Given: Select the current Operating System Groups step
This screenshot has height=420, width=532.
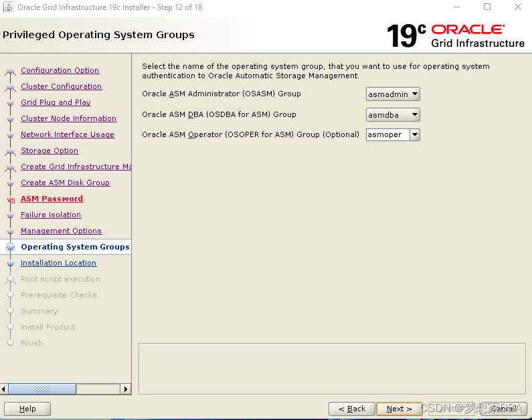Looking at the screenshot, I should 75,247.
